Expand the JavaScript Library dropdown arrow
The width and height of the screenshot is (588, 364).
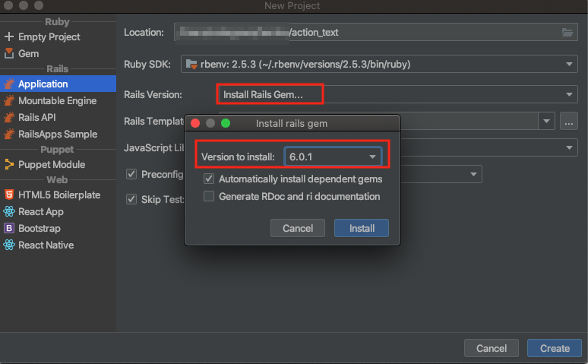coord(569,148)
